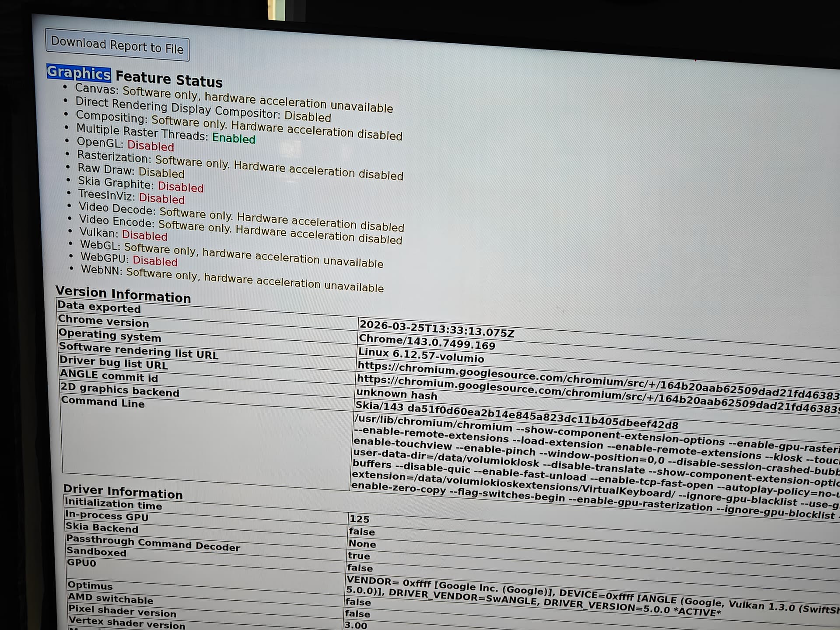This screenshot has width=840, height=630.
Task: Click the Download Report to File button
Action: pyautogui.click(x=117, y=45)
